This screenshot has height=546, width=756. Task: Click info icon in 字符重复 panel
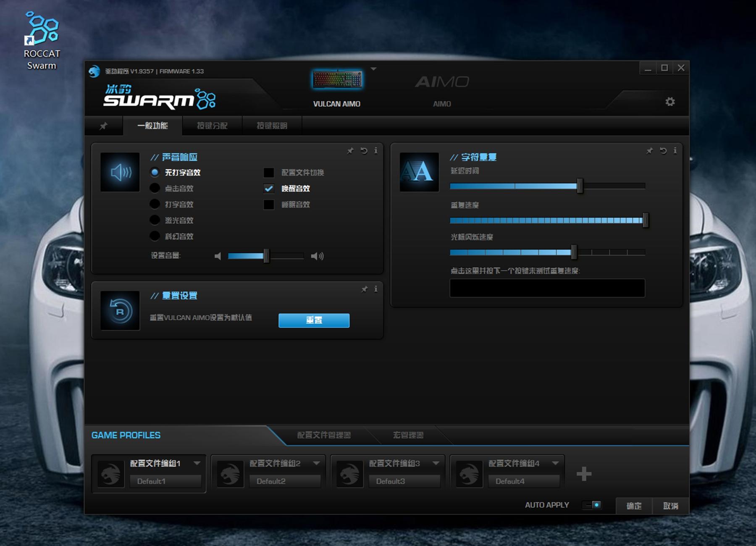(x=675, y=151)
